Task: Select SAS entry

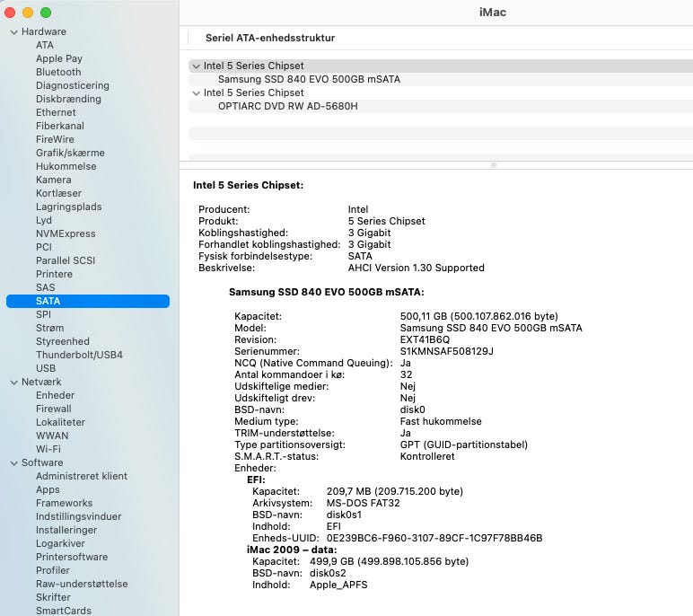Action: 46,288
